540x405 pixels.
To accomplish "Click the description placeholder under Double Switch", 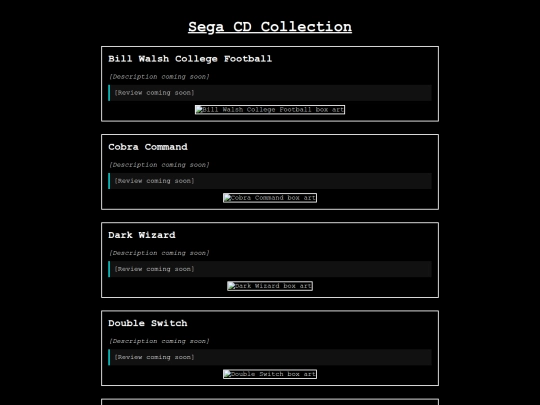I will (x=159, y=341).
